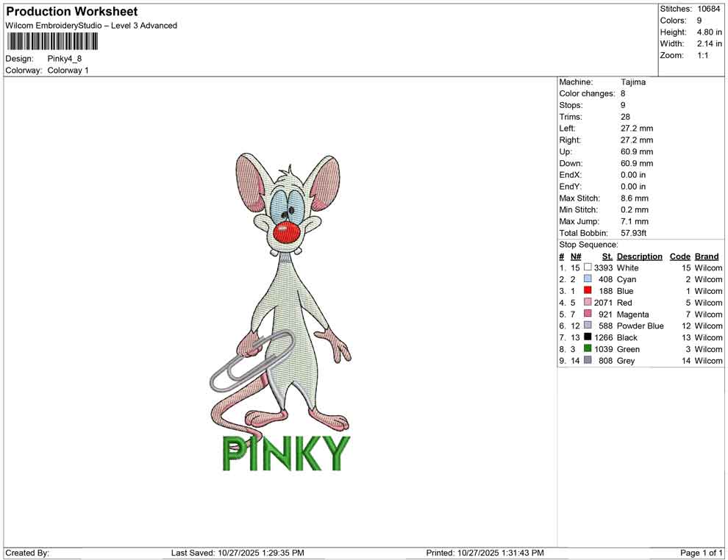728x560 pixels.
Task: Click the Magenta description text
Action: 633,314
